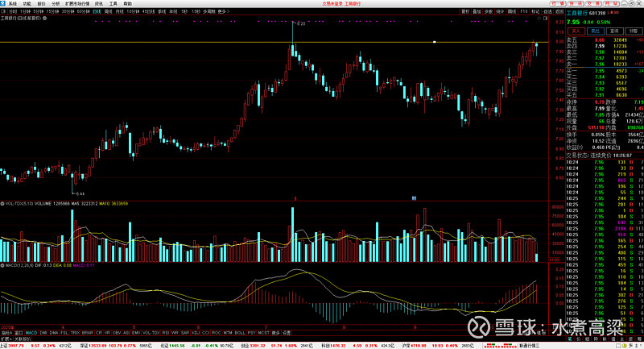The height and width of the screenshot is (349, 644).
Task: Open the 多周期 view
Action: coord(209,11)
